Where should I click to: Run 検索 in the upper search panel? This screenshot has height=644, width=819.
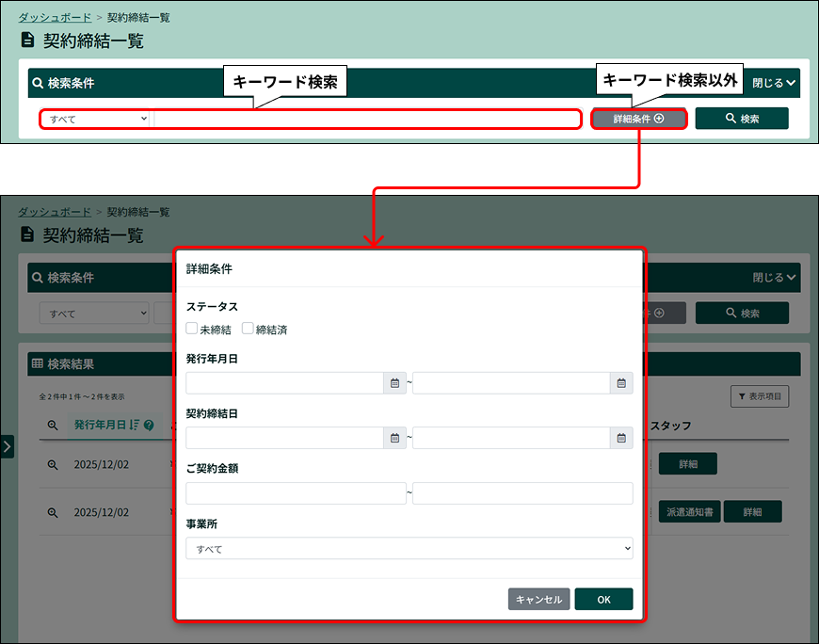click(742, 119)
